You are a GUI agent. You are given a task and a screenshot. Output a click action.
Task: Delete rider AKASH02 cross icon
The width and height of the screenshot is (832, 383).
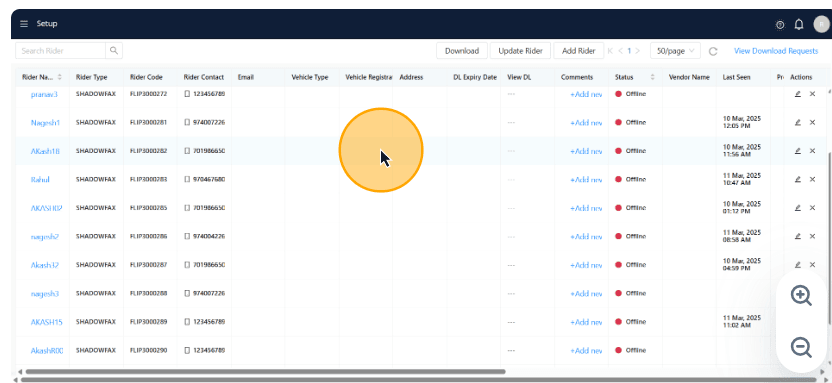[x=812, y=207]
